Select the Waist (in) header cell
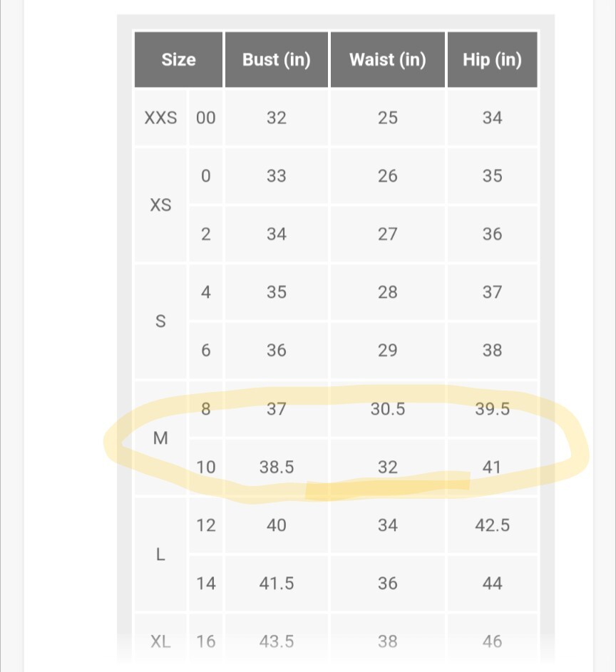Image resolution: width=616 pixels, height=672 pixels. [387, 60]
